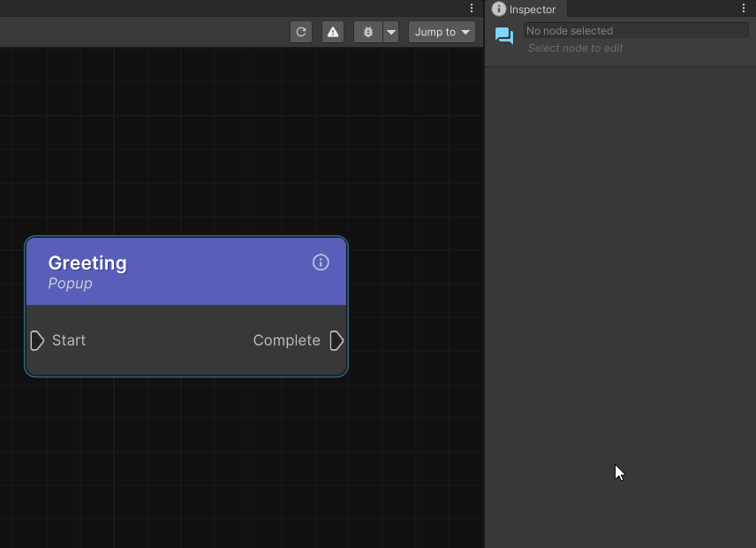
Task: Click the Start input port
Action: point(37,340)
